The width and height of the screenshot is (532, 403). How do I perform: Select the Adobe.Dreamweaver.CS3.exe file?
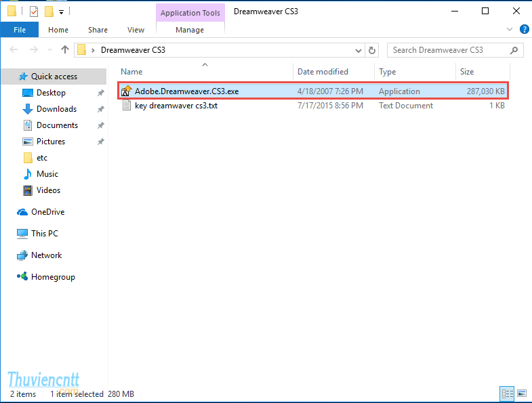[x=313, y=91]
